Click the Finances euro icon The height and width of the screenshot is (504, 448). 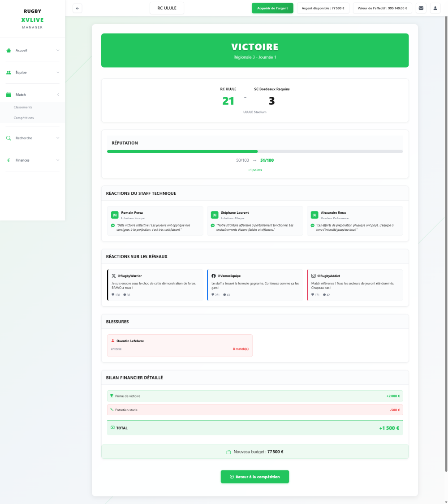click(9, 160)
